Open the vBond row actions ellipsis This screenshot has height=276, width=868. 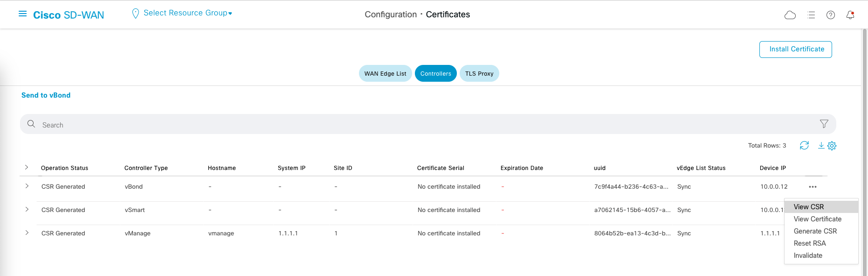click(x=813, y=187)
